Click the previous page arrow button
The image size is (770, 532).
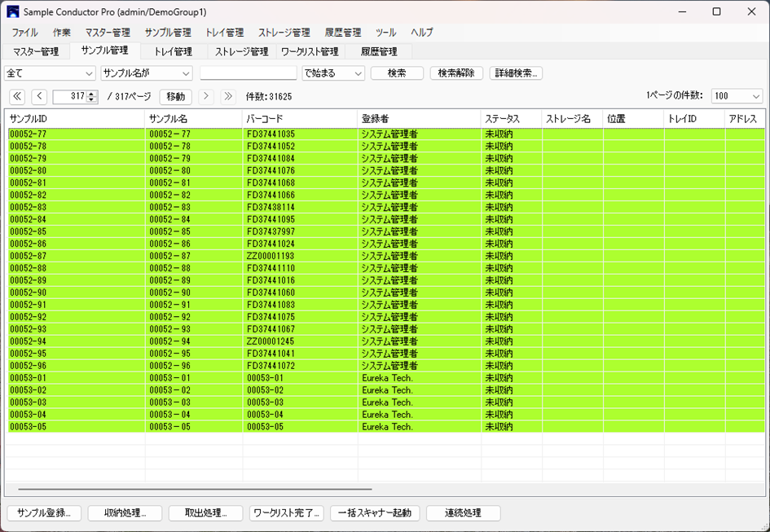coord(39,96)
